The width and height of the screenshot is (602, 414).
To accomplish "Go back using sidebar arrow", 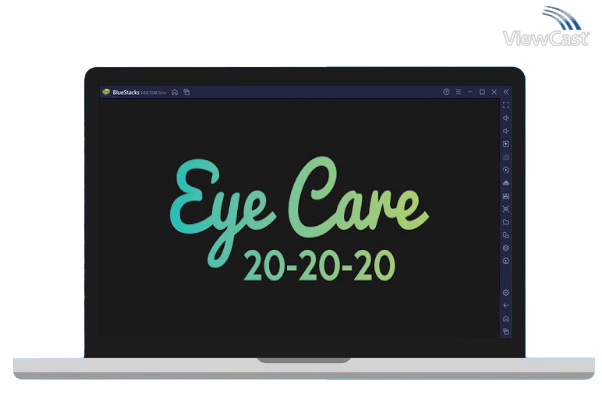I will tap(506, 306).
